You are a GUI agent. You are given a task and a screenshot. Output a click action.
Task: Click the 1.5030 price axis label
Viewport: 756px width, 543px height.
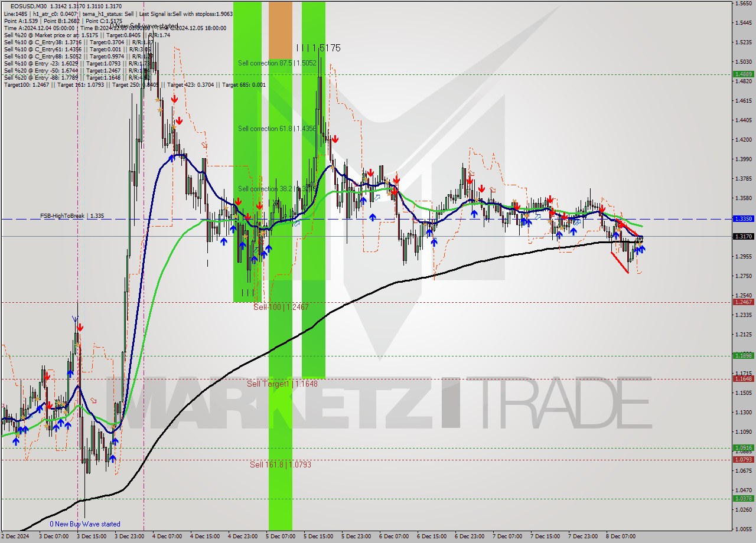tap(743, 61)
